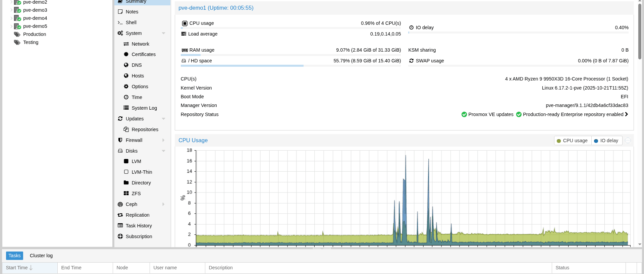This screenshot has height=274, width=644.
Task: Expand the Ceph submenu arrow
Action: coord(163,204)
